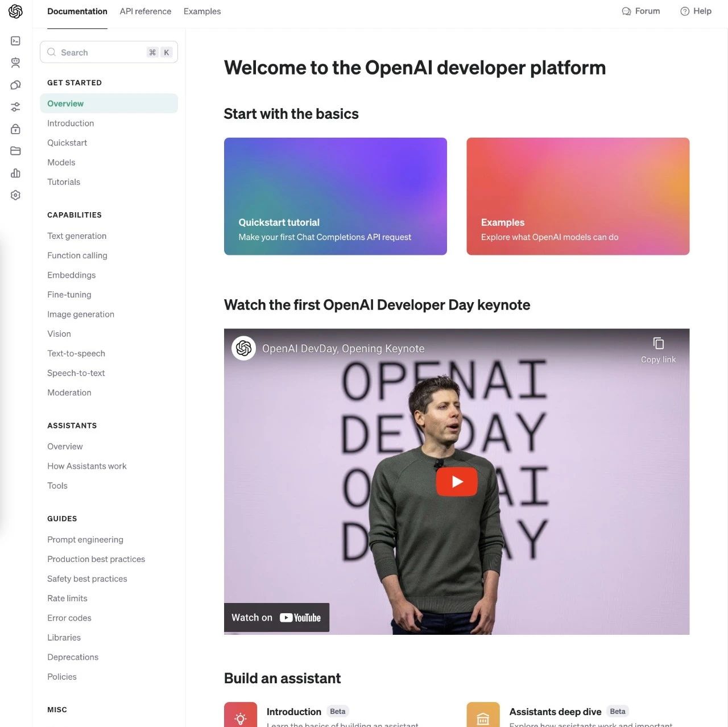Open the sliders settings icon in left rail
Screen dimensions: 728x727
tap(16, 107)
